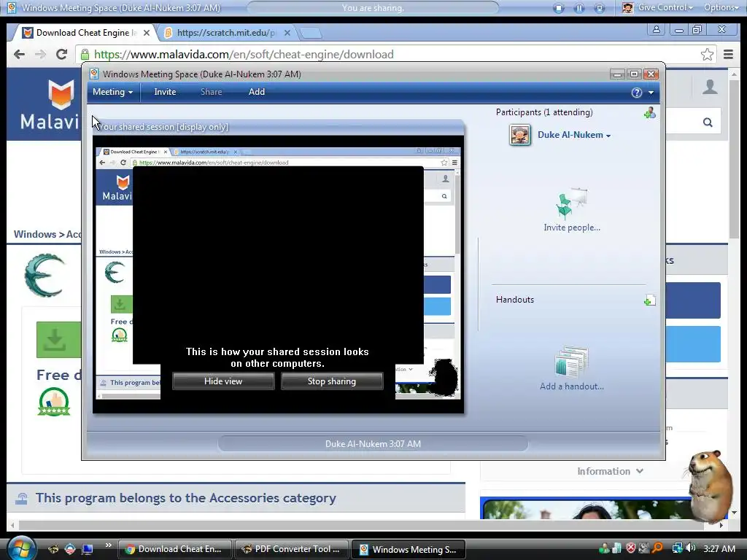This screenshot has height=560, width=747.
Task: Click the Add a handout documents icon
Action: point(572,362)
